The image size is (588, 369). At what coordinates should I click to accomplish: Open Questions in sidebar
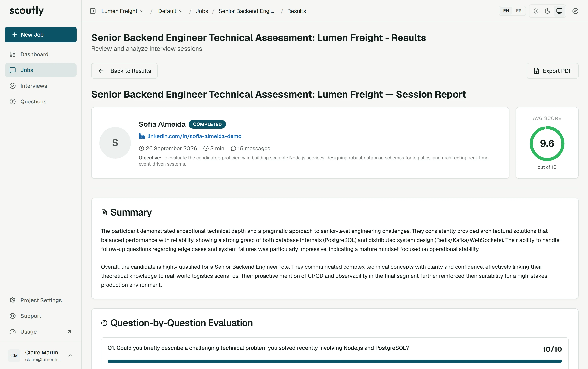[x=41, y=101]
